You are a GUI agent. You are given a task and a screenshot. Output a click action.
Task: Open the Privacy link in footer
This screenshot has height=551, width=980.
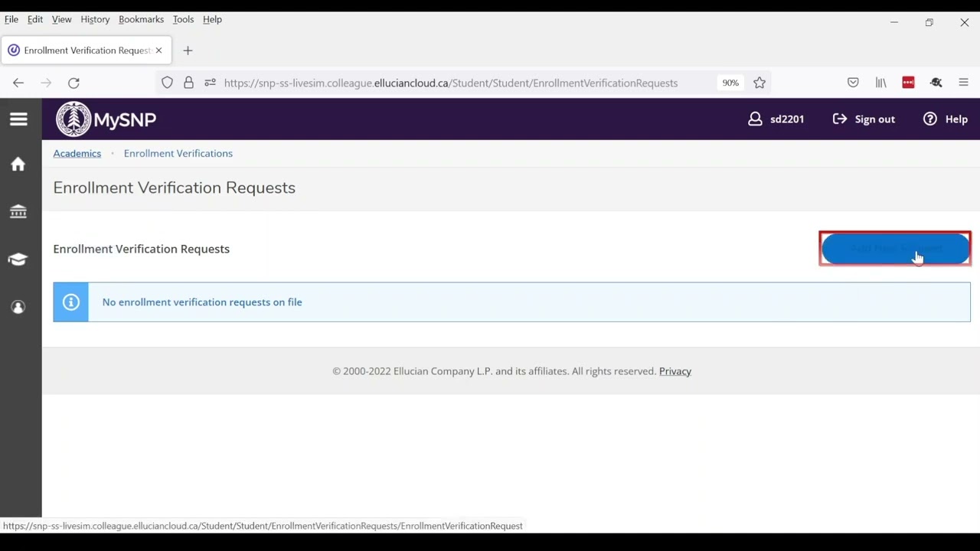[675, 371]
